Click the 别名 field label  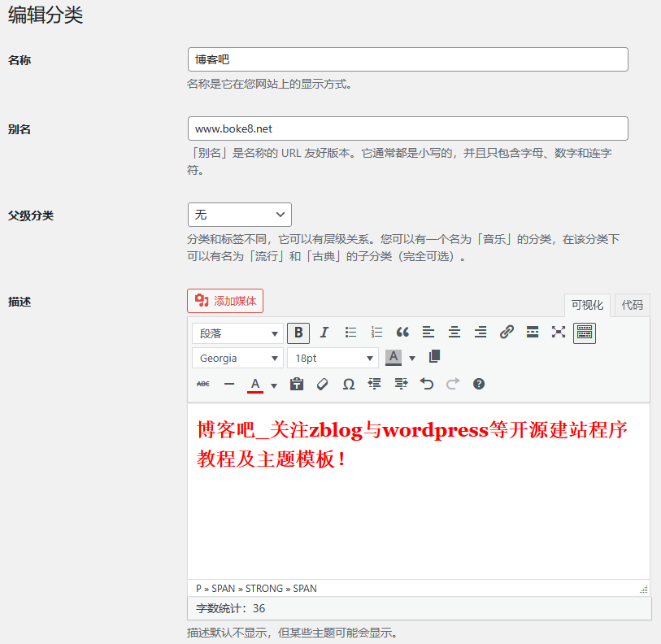(20, 129)
